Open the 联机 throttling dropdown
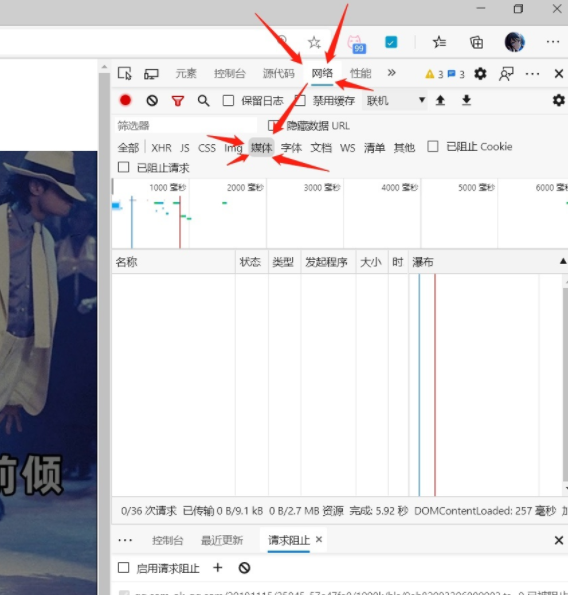568x595 pixels. coord(395,101)
